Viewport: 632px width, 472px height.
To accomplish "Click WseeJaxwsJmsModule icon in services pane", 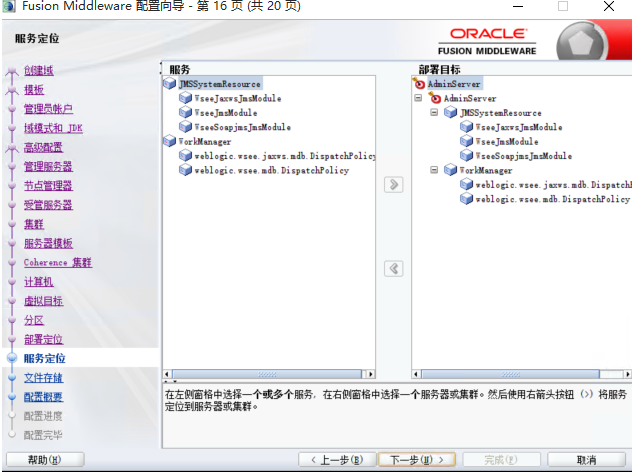I will coord(185,98).
